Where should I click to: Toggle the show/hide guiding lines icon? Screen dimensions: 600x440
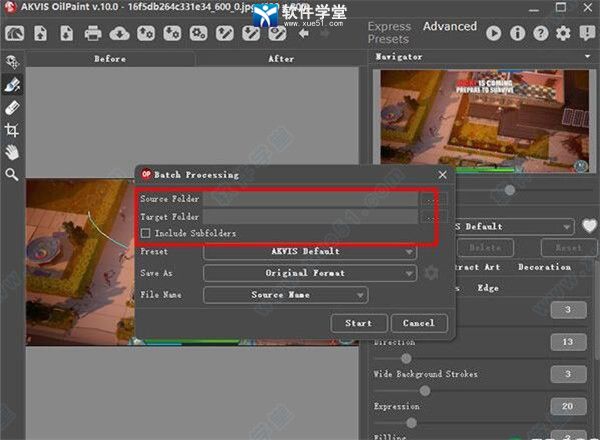tap(277, 33)
